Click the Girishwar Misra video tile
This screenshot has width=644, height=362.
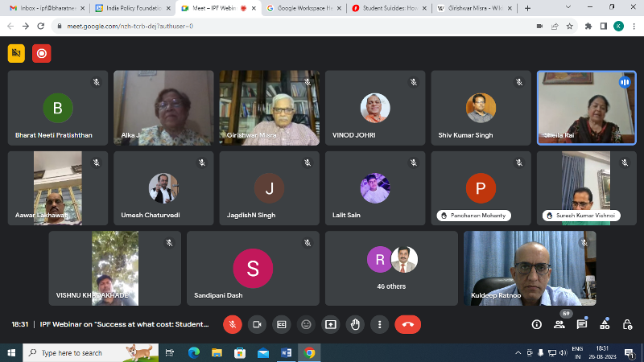click(x=270, y=107)
